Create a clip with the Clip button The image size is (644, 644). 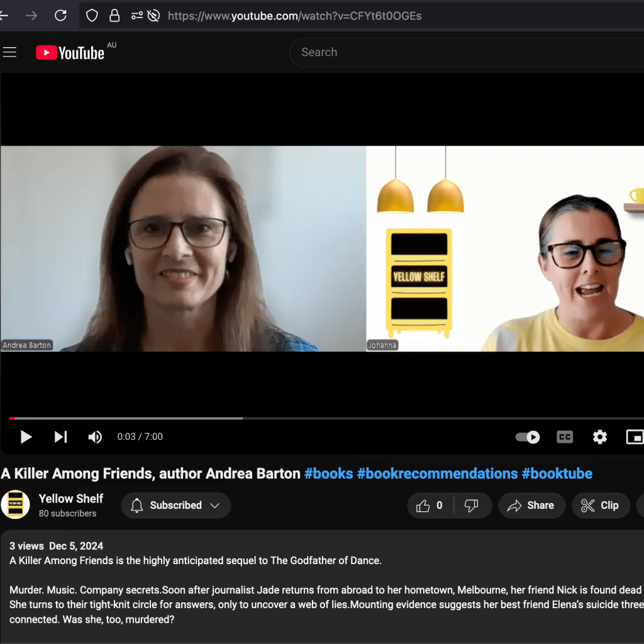click(x=600, y=506)
